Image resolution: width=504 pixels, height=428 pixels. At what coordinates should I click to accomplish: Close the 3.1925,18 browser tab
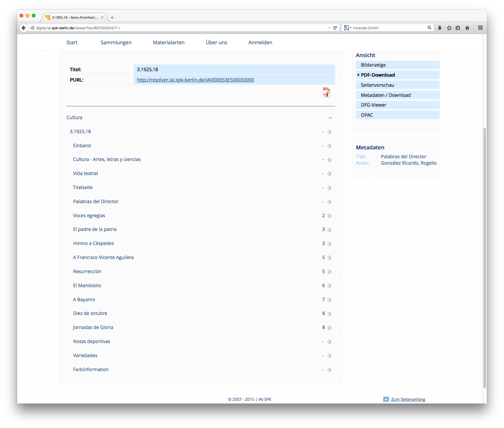pyautogui.click(x=102, y=17)
